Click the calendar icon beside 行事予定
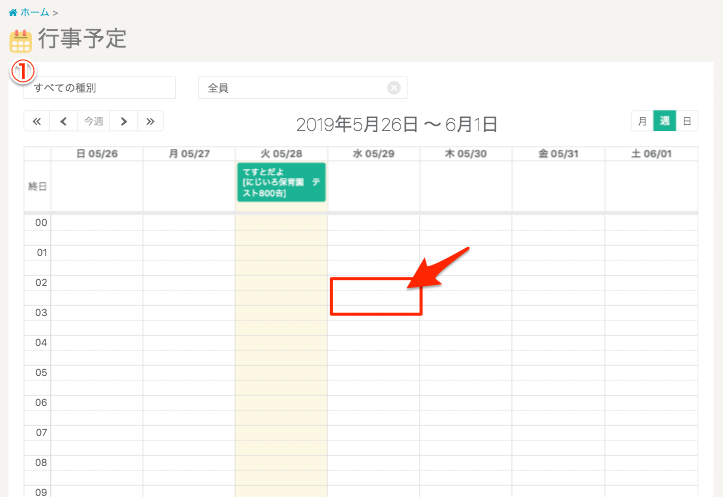Viewport: 723px width, 497px height. pyautogui.click(x=20, y=41)
